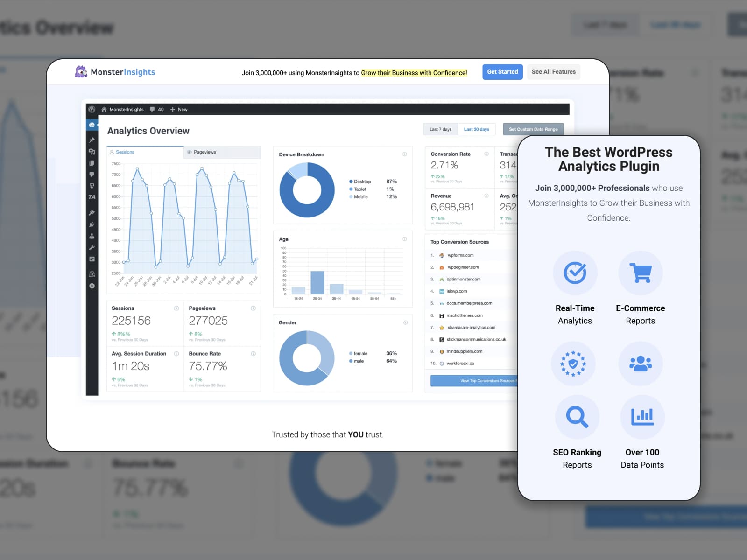Click info icon on Conversion Rate card
Image resolution: width=747 pixels, height=560 pixels.
486,154
